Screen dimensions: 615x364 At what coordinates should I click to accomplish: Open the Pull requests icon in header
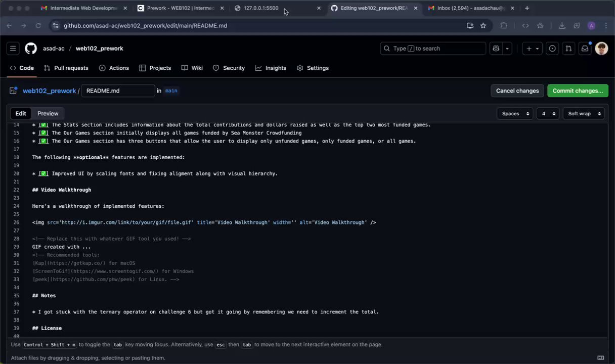click(x=568, y=49)
